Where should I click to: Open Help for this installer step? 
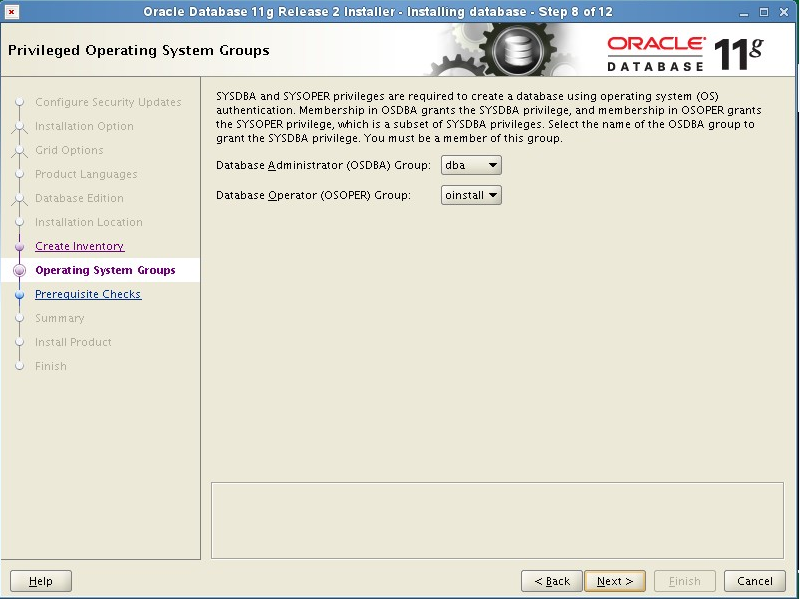pyautogui.click(x=40, y=581)
